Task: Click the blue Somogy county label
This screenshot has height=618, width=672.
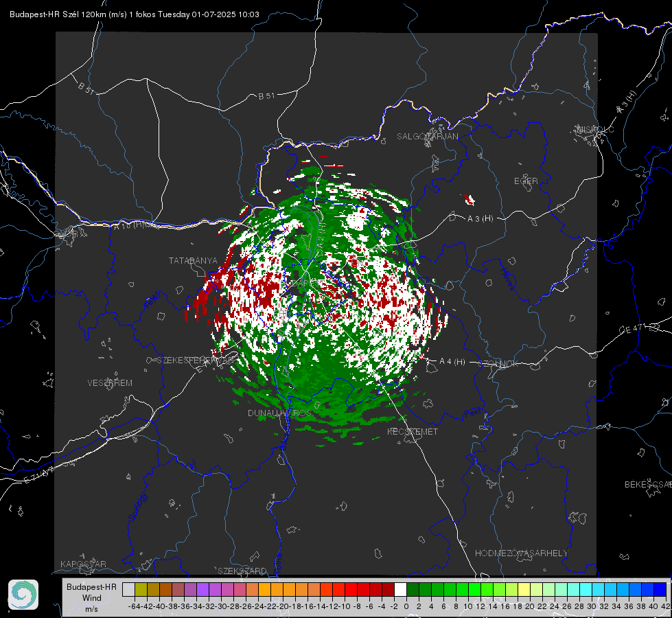Action: click(x=138, y=507)
